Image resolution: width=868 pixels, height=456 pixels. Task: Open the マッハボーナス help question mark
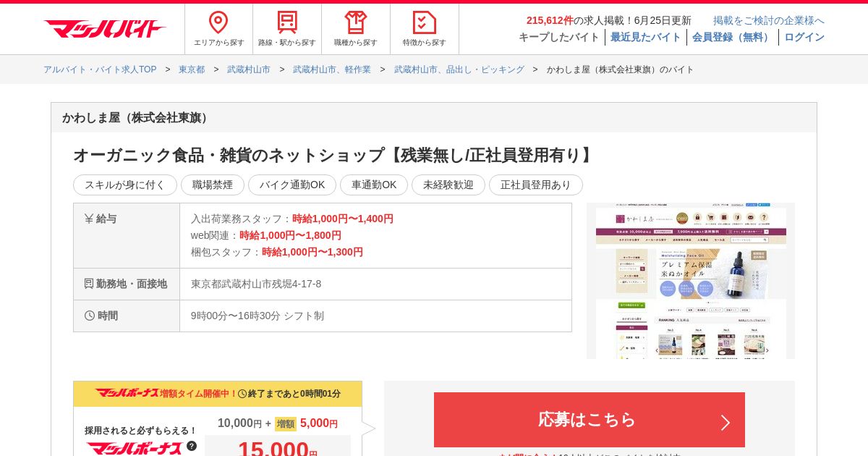pyautogui.click(x=192, y=446)
